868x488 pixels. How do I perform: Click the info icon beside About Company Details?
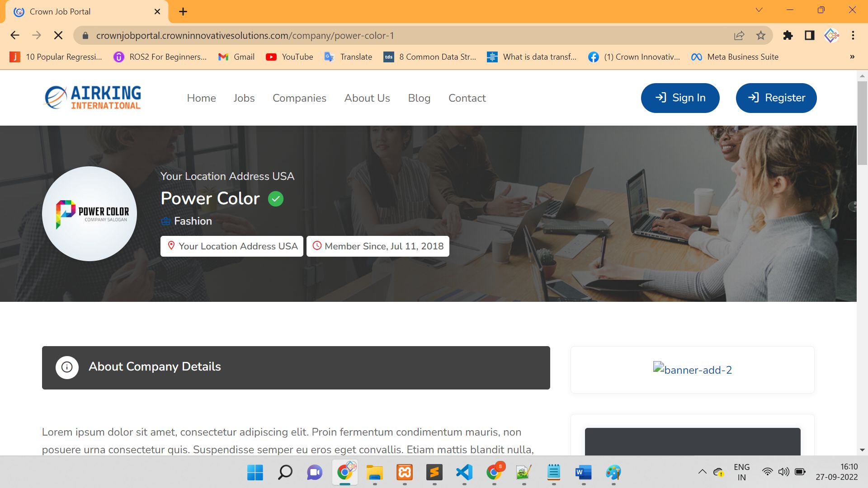[67, 367]
